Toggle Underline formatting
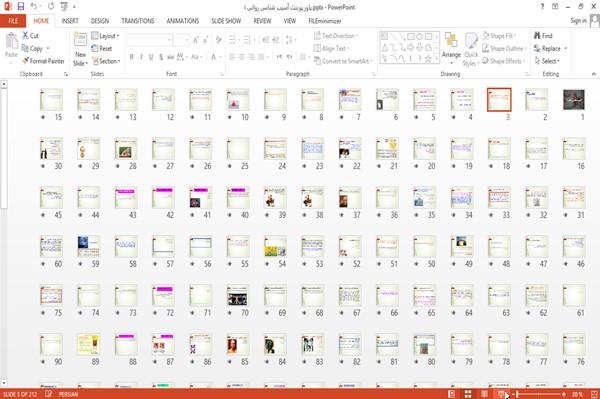600x399 pixels. click(x=151, y=57)
